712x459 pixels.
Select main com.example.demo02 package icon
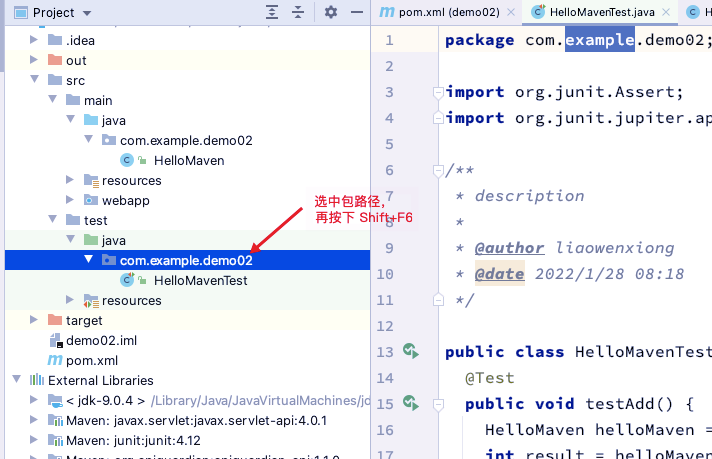109,140
